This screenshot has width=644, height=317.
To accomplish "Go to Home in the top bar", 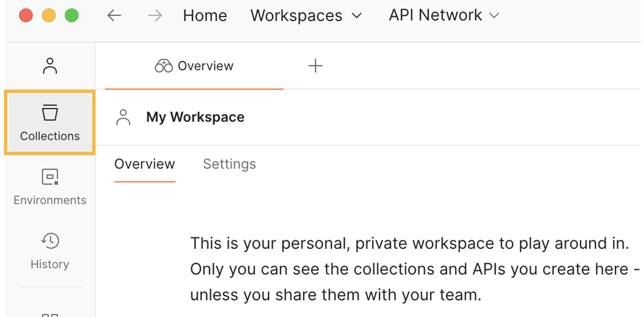I will coord(205,16).
